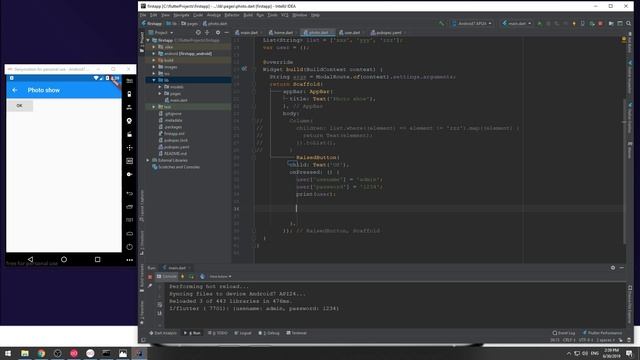Click the yellow inspection indicator atop editor scrollbar
This screenshot has height=360, width=640.
click(x=624, y=40)
